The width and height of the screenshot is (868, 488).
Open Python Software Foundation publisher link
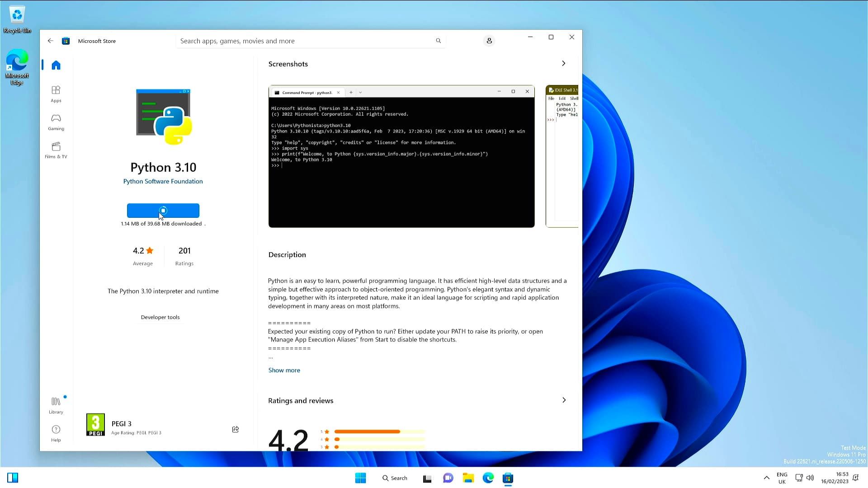[x=163, y=181]
